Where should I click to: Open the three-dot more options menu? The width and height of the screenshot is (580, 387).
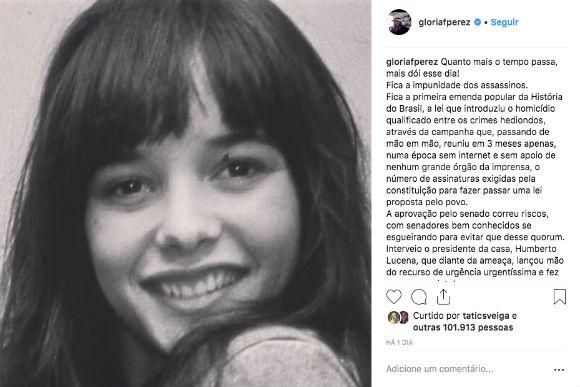pos(559,370)
